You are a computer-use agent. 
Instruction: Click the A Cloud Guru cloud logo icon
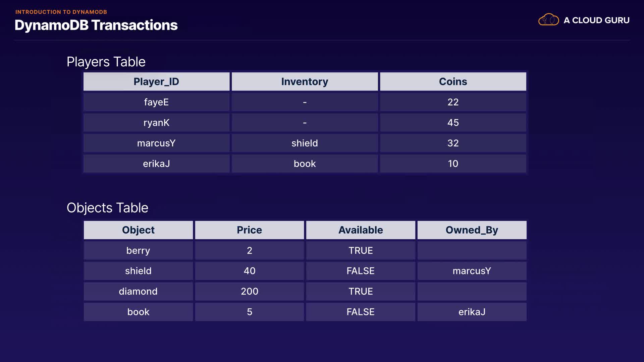548,20
